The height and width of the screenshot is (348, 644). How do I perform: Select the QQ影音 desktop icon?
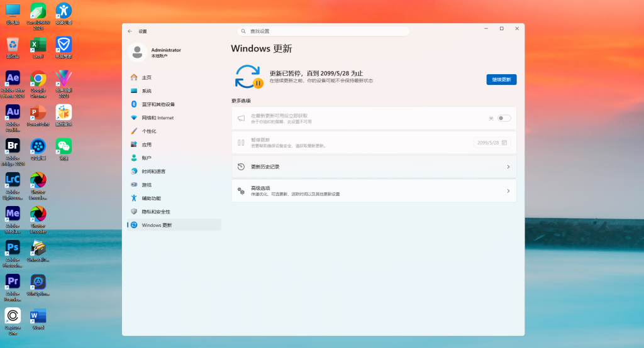coord(38,149)
